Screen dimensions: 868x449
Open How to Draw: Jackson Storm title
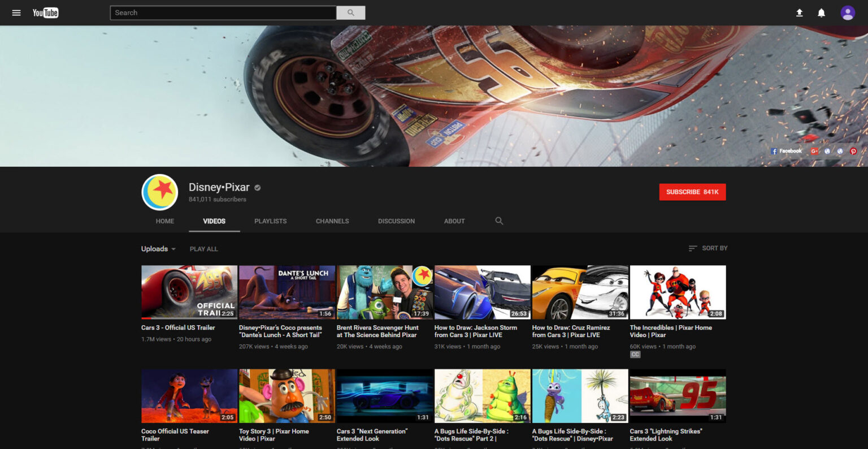475,331
